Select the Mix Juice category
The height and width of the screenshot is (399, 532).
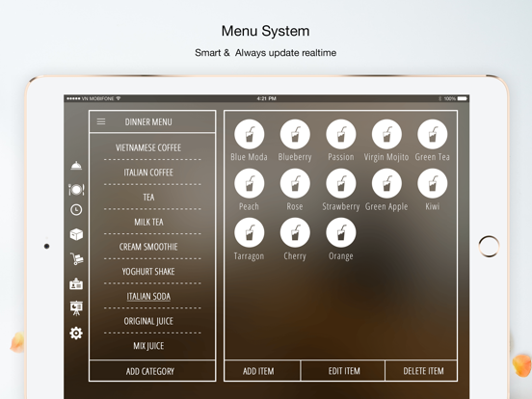148,346
